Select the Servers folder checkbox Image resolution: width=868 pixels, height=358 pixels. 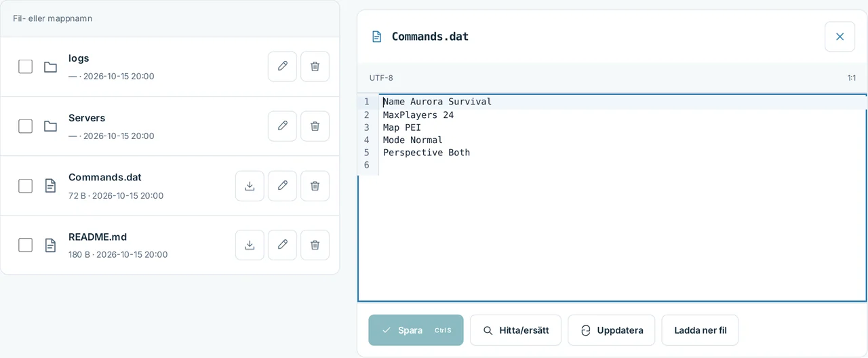25,126
